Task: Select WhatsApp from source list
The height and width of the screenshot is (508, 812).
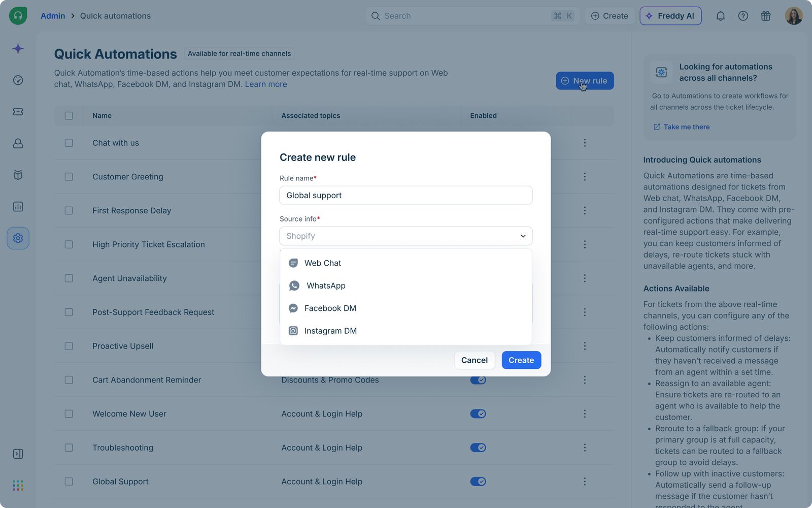Action: tap(406, 285)
